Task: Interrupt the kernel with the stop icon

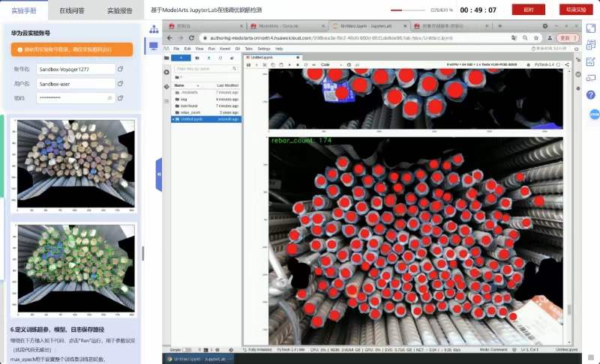Action: (297, 65)
